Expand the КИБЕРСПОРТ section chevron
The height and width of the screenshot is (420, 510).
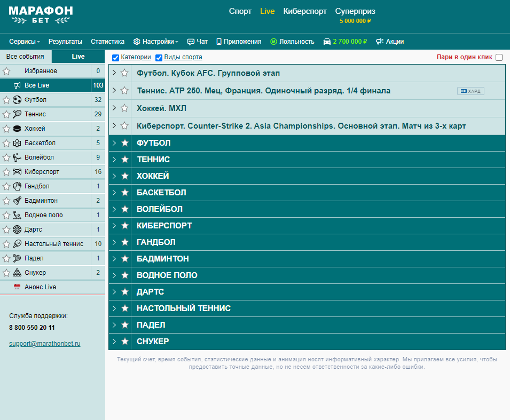pyautogui.click(x=114, y=226)
